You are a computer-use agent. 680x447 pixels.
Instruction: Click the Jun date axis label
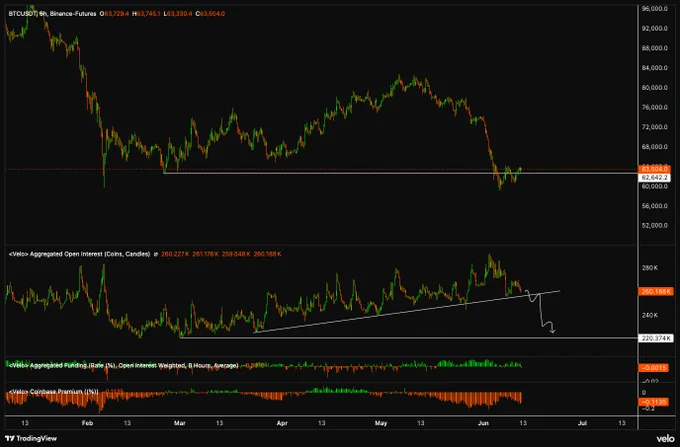[x=483, y=423]
